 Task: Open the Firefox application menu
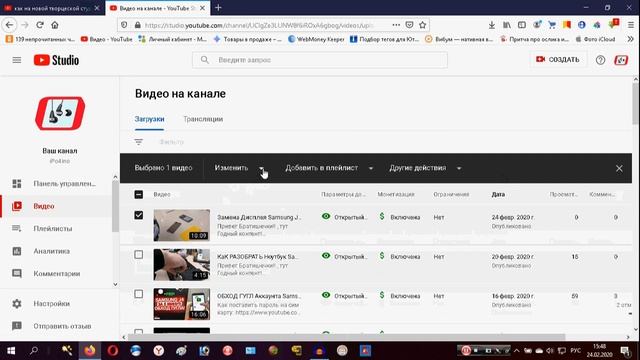[631, 25]
